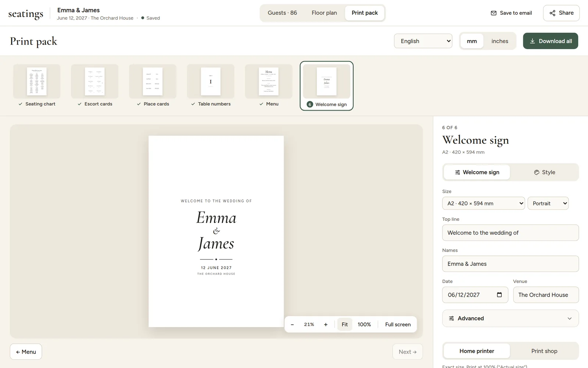The image size is (588, 368).
Task: Select Print shop option
Action: [x=544, y=351]
